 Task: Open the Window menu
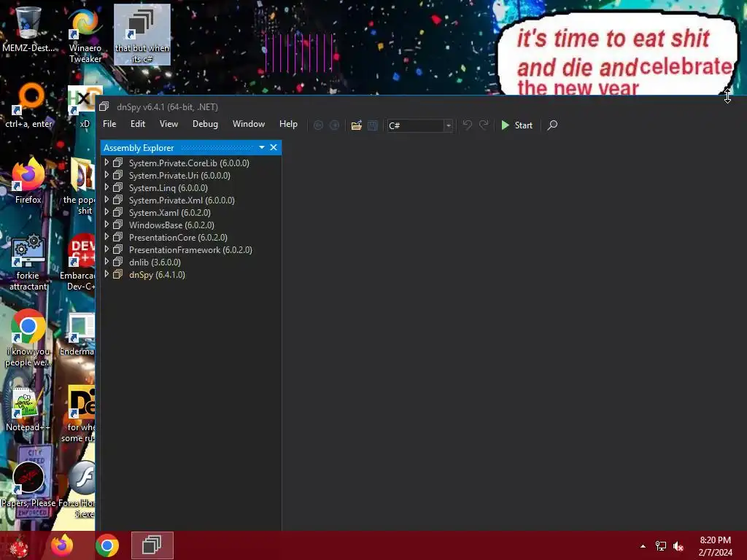pyautogui.click(x=249, y=124)
